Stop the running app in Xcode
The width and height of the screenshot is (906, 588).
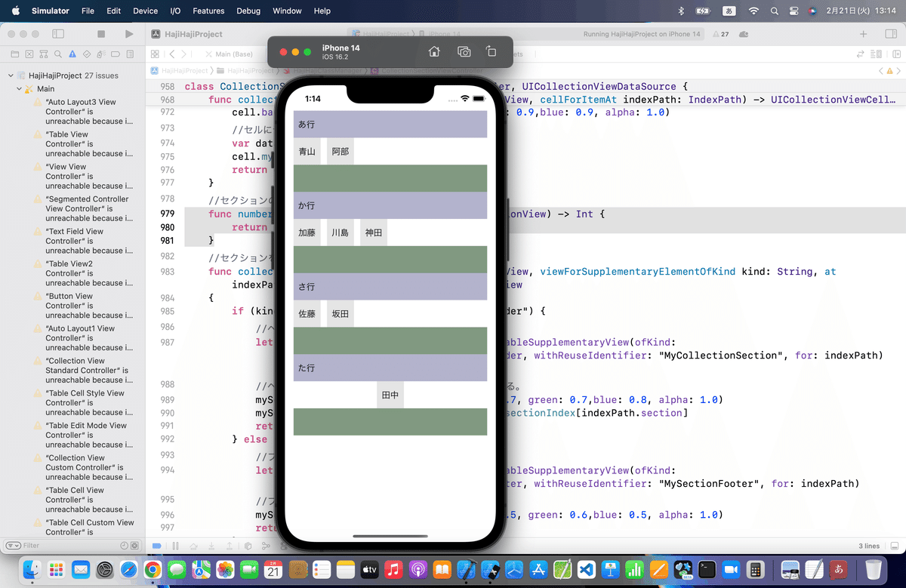[101, 34]
